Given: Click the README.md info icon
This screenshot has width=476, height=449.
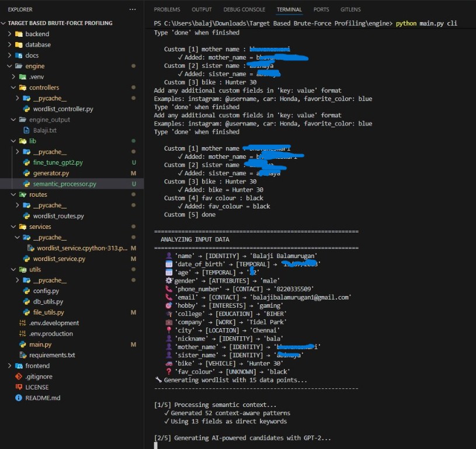Looking at the screenshot, I should 19,398.
